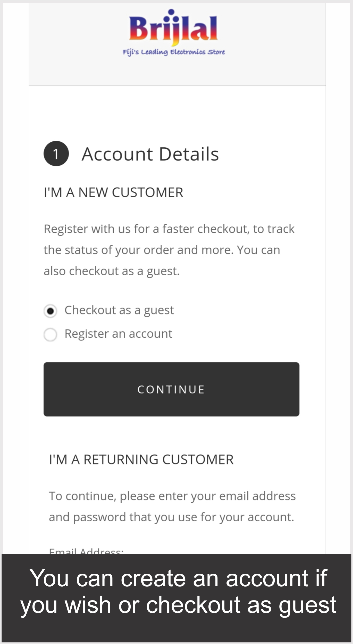This screenshot has width=353, height=644.
Task: Click the word "CUSTOMER" in the returning customer heading
Action: click(x=198, y=460)
